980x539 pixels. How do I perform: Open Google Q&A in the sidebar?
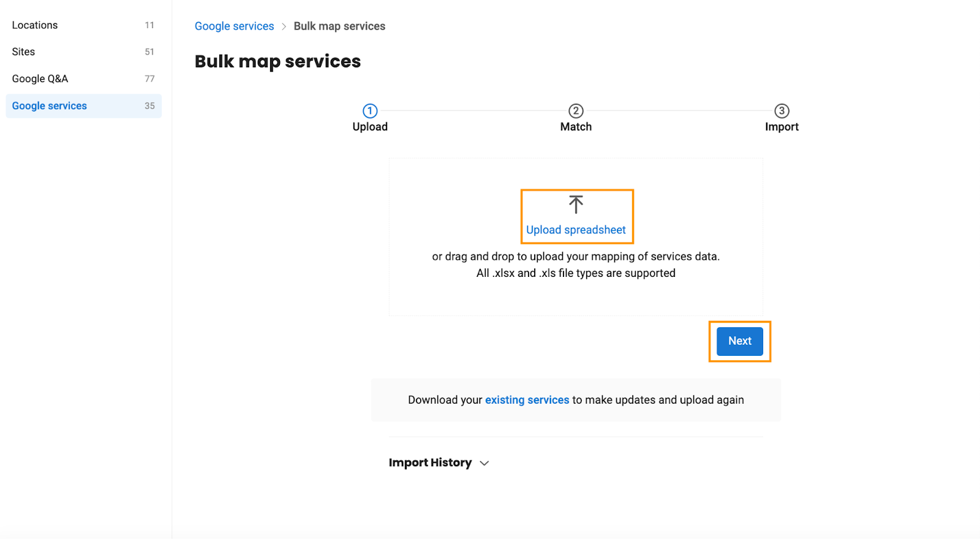[x=84, y=79]
